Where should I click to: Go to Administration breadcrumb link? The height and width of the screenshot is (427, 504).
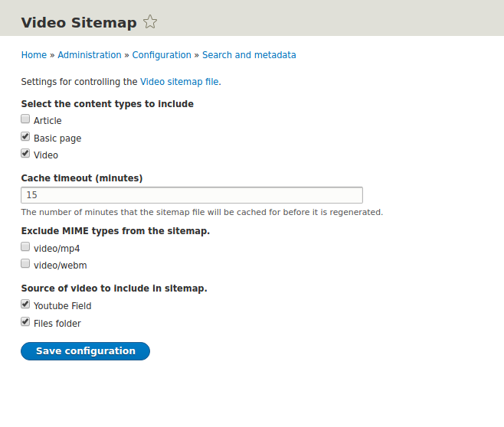click(x=90, y=55)
